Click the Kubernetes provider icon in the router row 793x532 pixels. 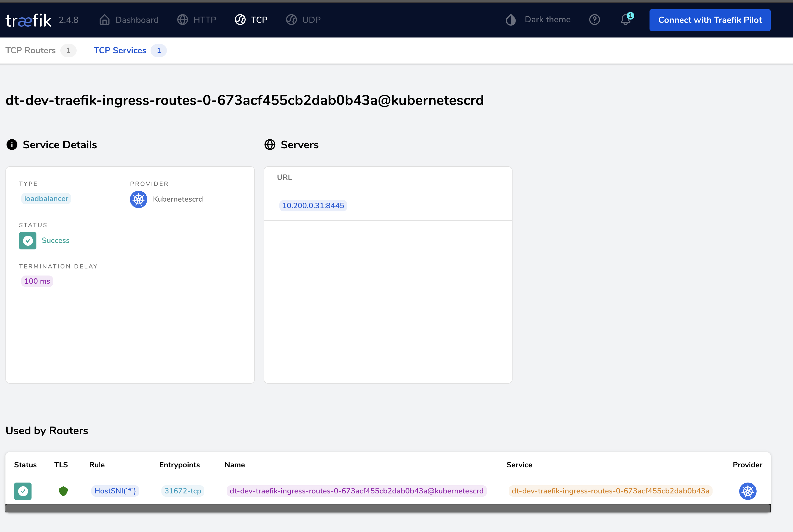pos(748,491)
